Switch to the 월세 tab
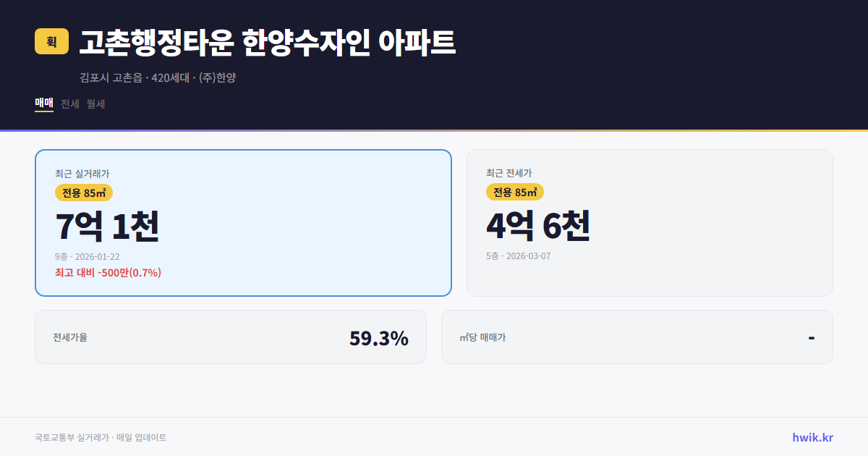 tap(95, 104)
